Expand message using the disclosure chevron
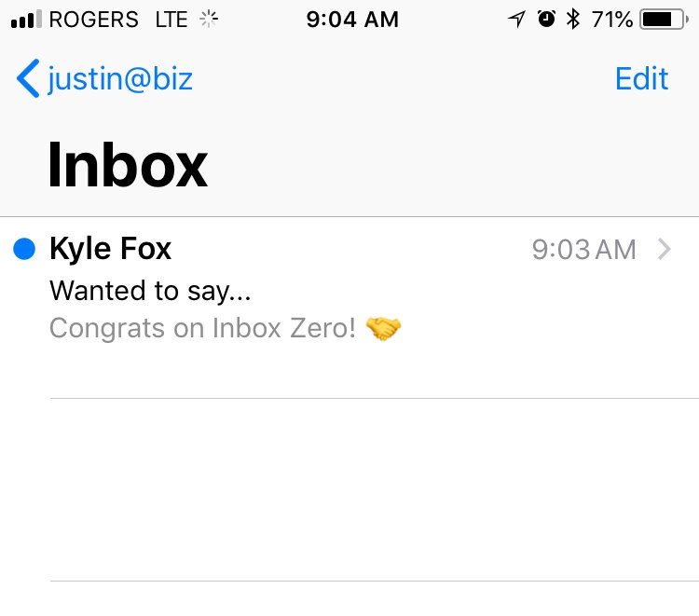This screenshot has height=616, width=699. (x=664, y=249)
